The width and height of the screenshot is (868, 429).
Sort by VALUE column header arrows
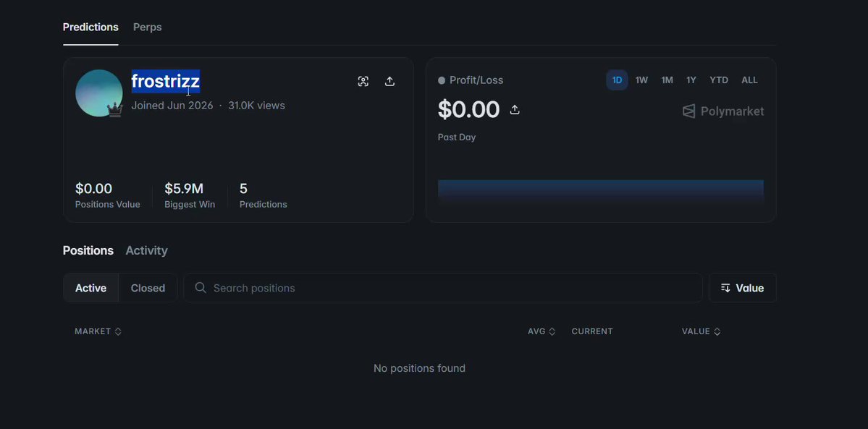[717, 331]
